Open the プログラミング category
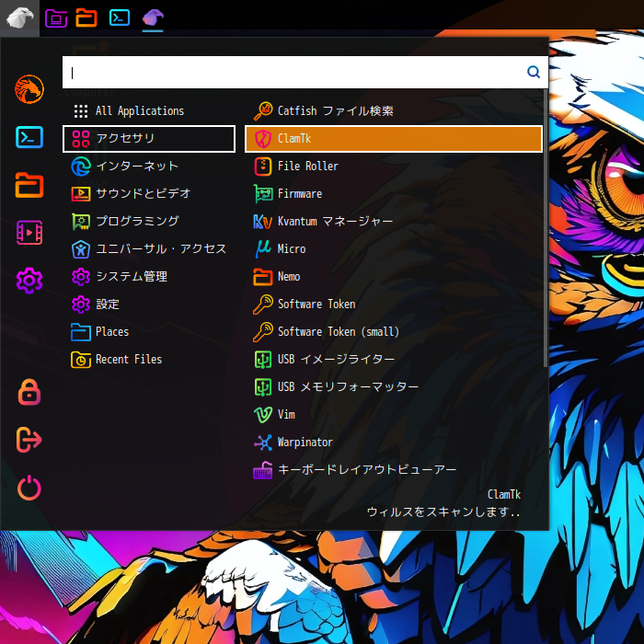 click(149, 222)
